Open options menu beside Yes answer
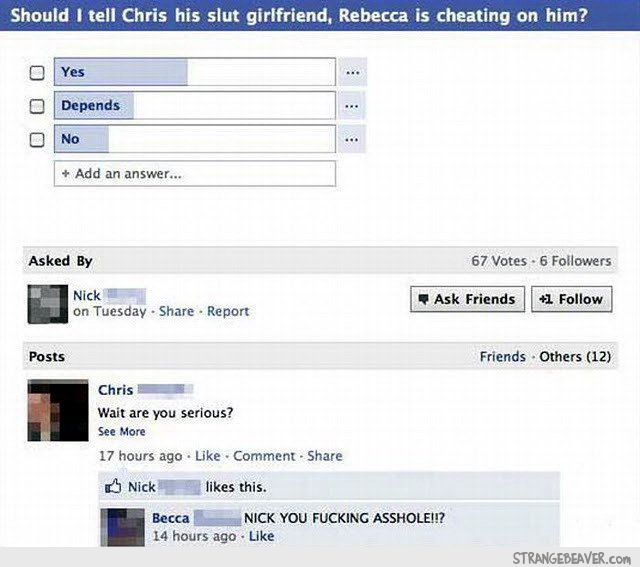The image size is (640, 567). (352, 72)
